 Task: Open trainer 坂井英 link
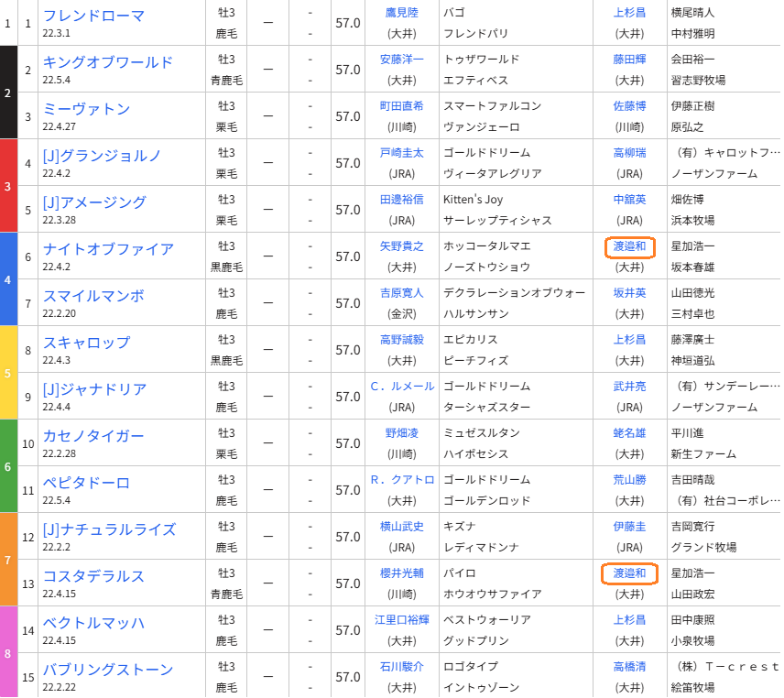(x=629, y=292)
